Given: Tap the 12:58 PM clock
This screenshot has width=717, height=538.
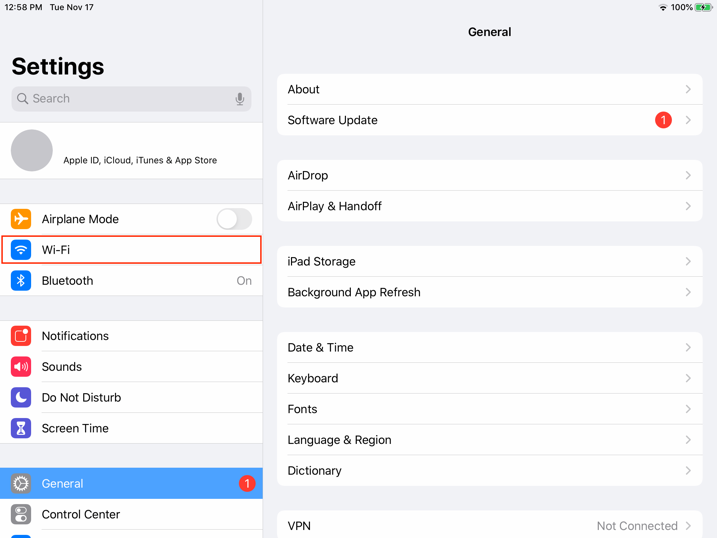Looking at the screenshot, I should pos(23,7).
